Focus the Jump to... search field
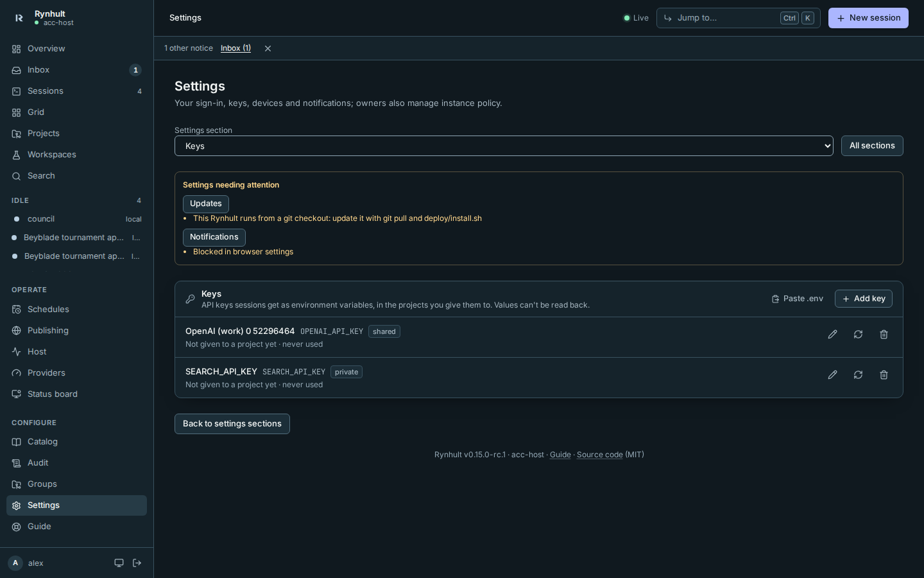Viewport: 924px width, 578px height. tap(738, 18)
